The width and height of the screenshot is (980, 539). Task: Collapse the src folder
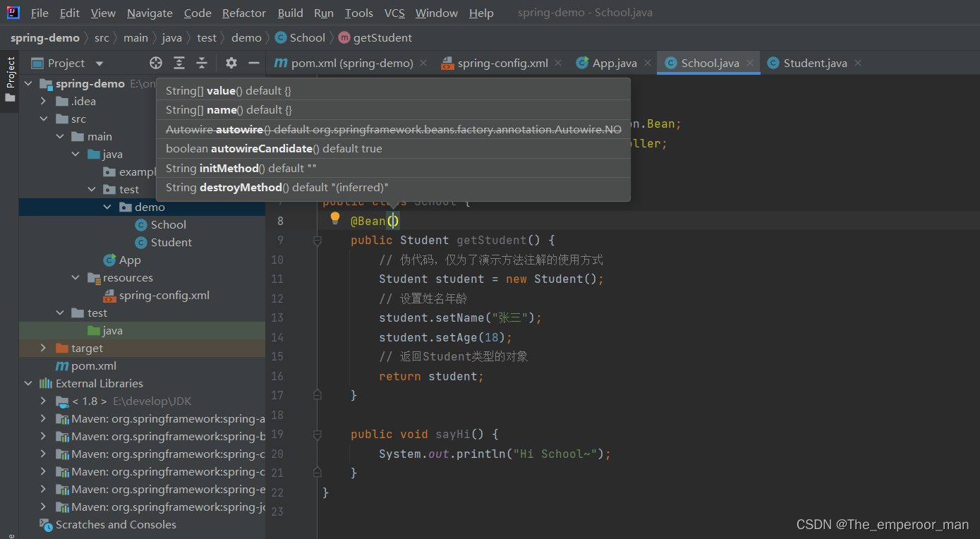tap(44, 119)
